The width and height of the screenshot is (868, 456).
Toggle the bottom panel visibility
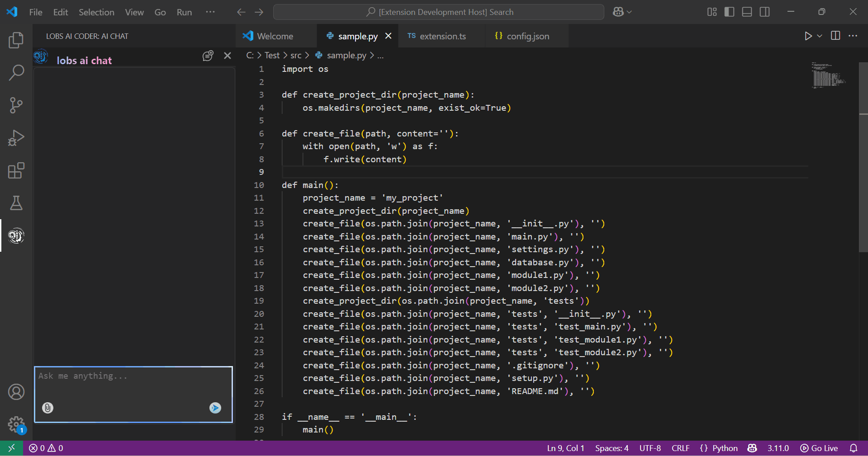click(x=746, y=12)
